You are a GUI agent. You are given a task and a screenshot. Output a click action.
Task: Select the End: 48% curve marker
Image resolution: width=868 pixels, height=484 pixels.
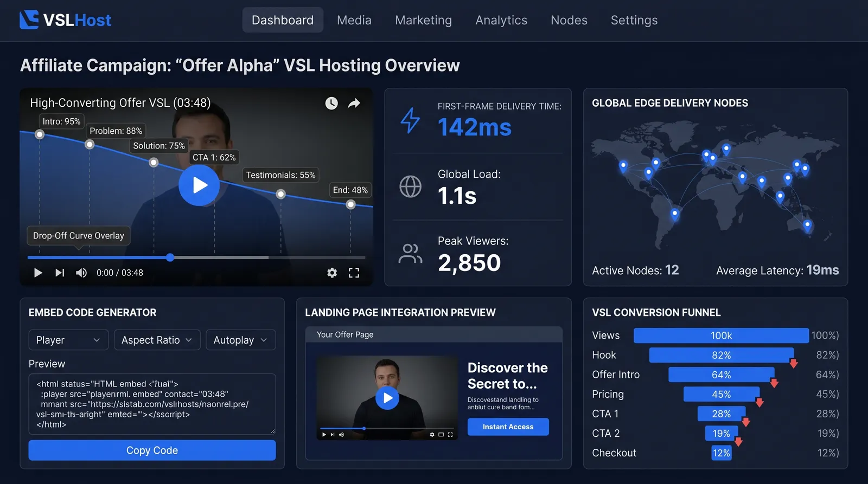[350, 204]
